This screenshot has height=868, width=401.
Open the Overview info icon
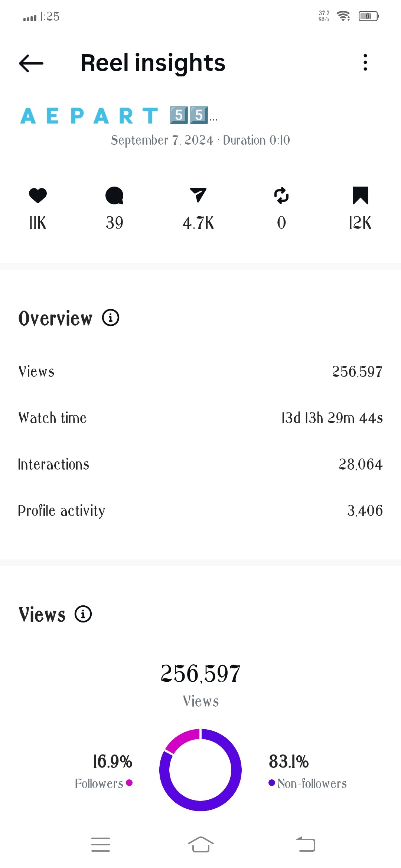(111, 318)
